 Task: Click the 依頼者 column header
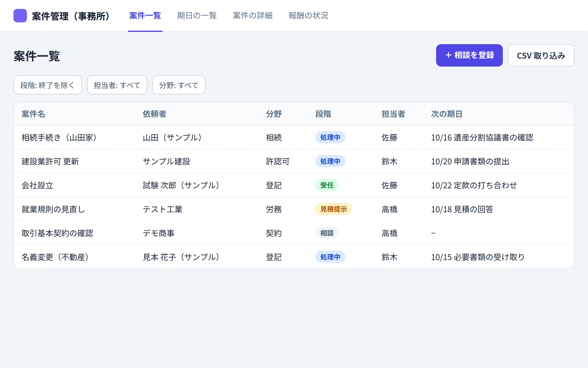click(x=154, y=114)
